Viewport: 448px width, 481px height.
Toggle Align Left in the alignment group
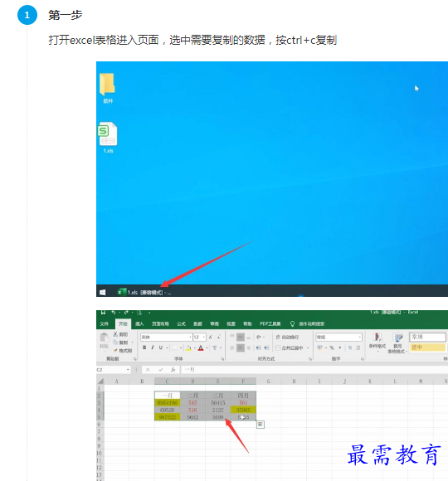point(232,347)
